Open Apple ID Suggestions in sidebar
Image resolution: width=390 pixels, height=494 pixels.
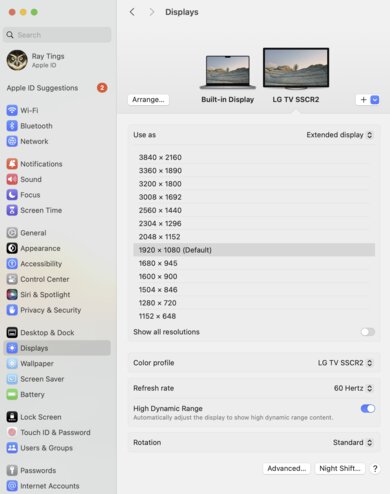[x=57, y=88]
